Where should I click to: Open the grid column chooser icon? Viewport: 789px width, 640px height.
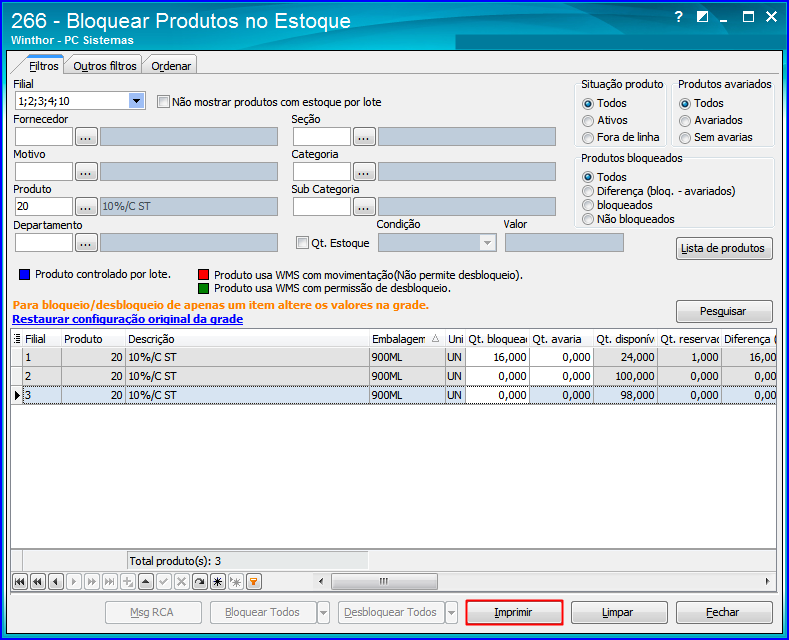[17, 339]
